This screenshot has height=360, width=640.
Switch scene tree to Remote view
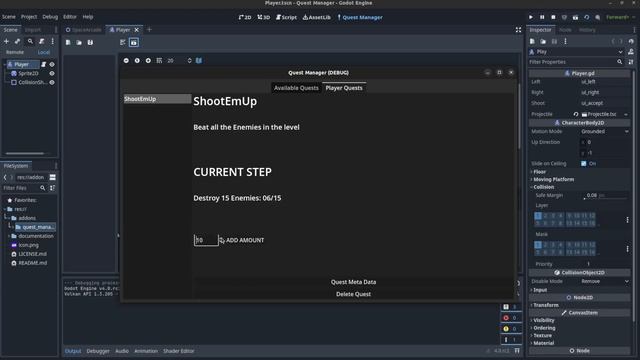pos(15,52)
